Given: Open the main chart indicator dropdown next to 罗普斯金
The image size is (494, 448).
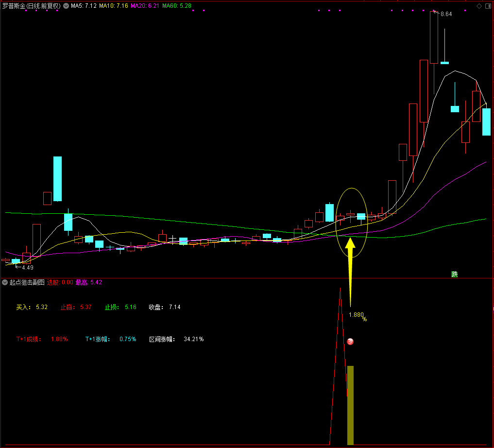Looking at the screenshot, I should 66,6.
